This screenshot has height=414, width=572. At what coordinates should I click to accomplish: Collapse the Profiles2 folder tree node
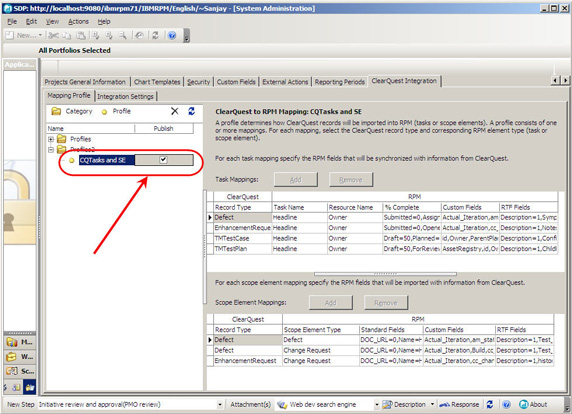(x=51, y=150)
